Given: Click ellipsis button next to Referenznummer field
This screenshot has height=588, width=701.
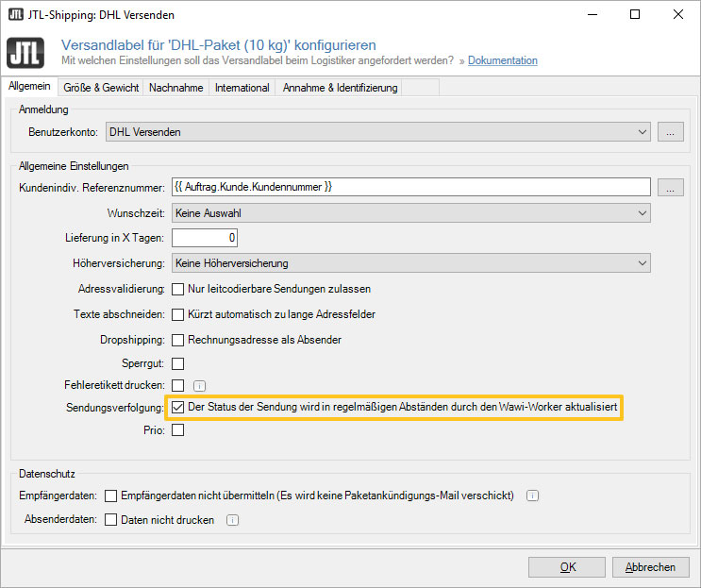Looking at the screenshot, I should tap(670, 187).
